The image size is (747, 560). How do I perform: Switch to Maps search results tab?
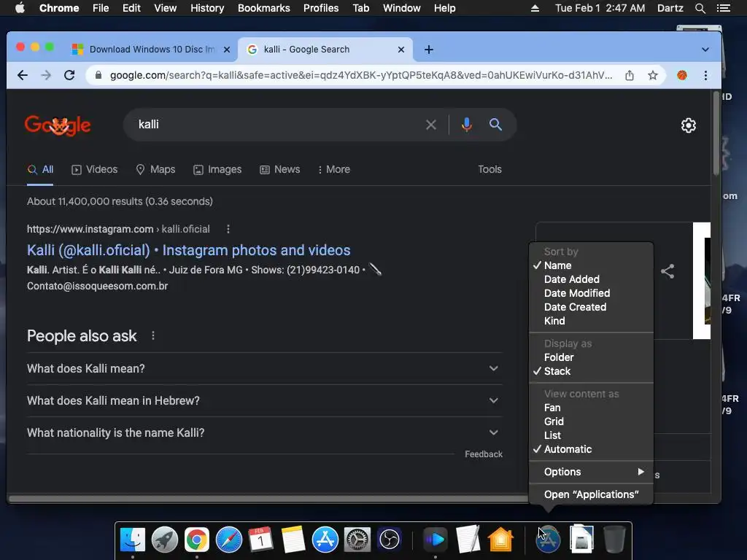coord(155,169)
